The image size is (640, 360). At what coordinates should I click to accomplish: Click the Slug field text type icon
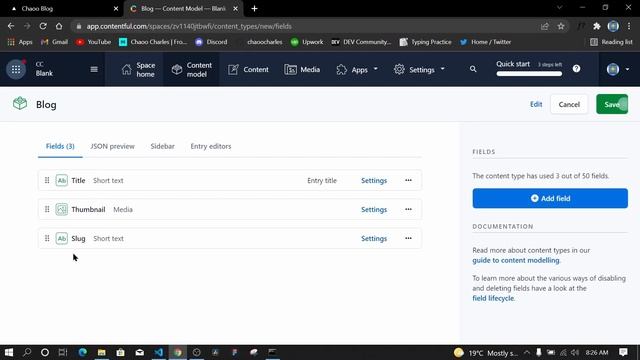pos(62,238)
